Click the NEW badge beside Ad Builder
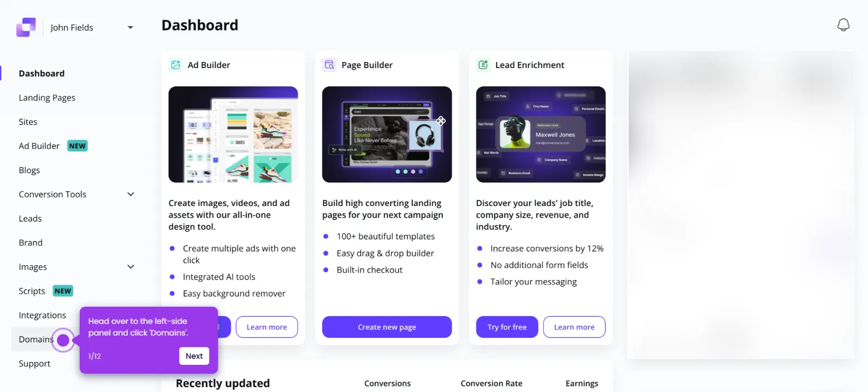The image size is (868, 392). coord(77,146)
